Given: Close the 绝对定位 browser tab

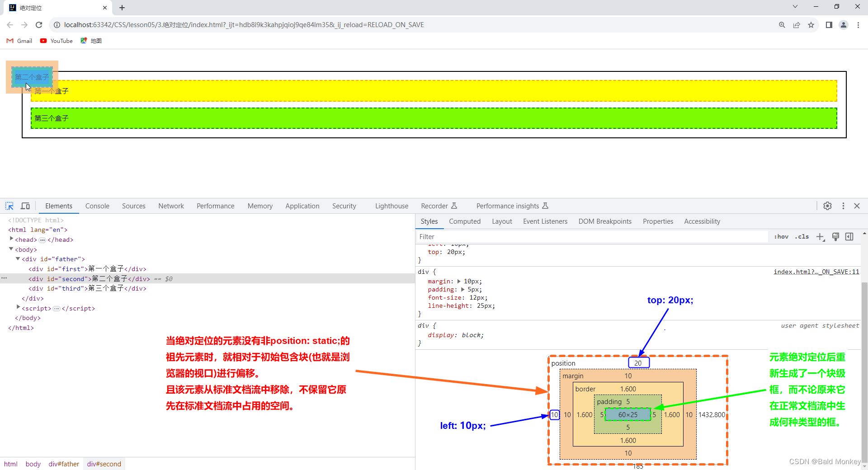Looking at the screenshot, I should [105, 8].
